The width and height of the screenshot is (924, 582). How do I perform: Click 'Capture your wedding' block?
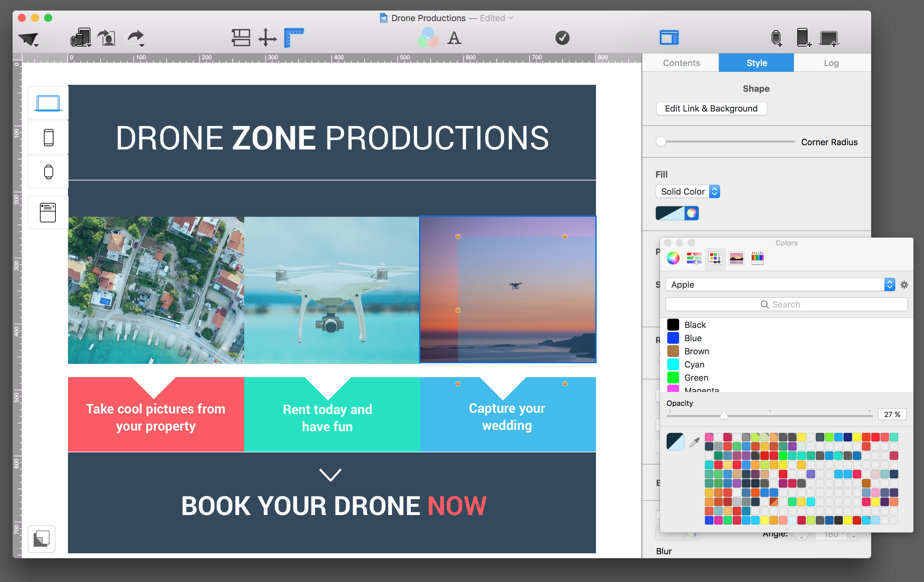pos(508,414)
